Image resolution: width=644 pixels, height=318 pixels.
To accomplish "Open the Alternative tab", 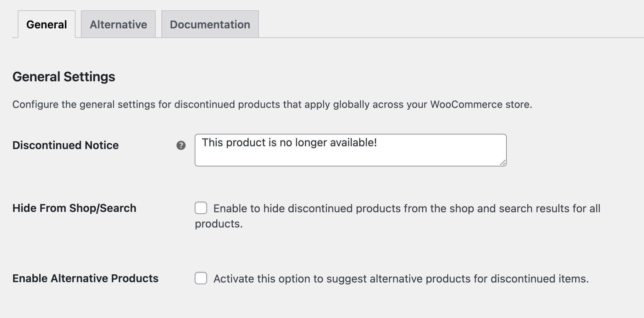I will (x=118, y=24).
